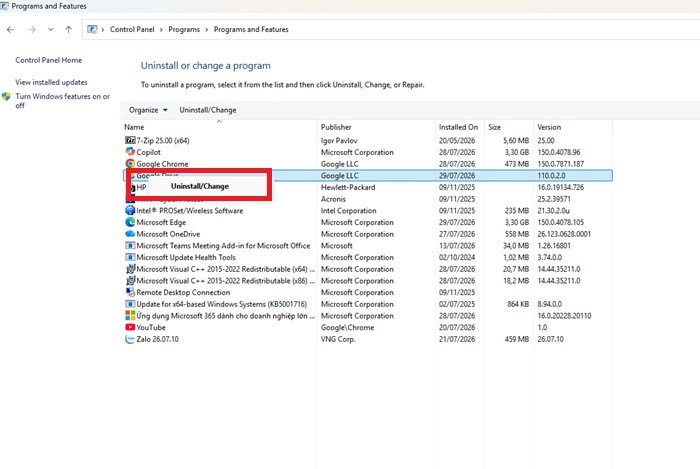Screen dimensions: 700x469
Task: Open the Organize dropdown menu
Action: [148, 110]
